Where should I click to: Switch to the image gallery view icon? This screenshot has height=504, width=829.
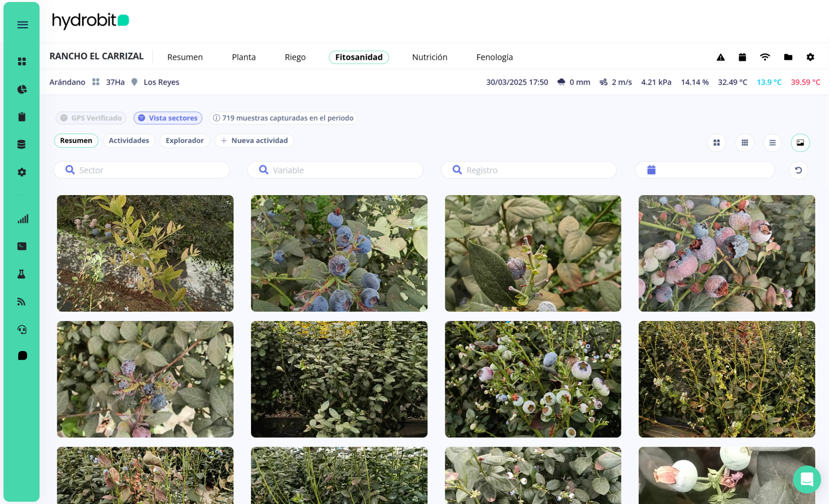coord(800,142)
